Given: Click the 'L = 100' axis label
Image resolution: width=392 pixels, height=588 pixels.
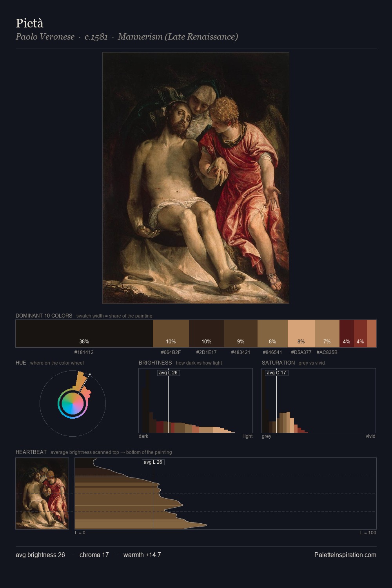Looking at the screenshot, I should coord(368,533).
